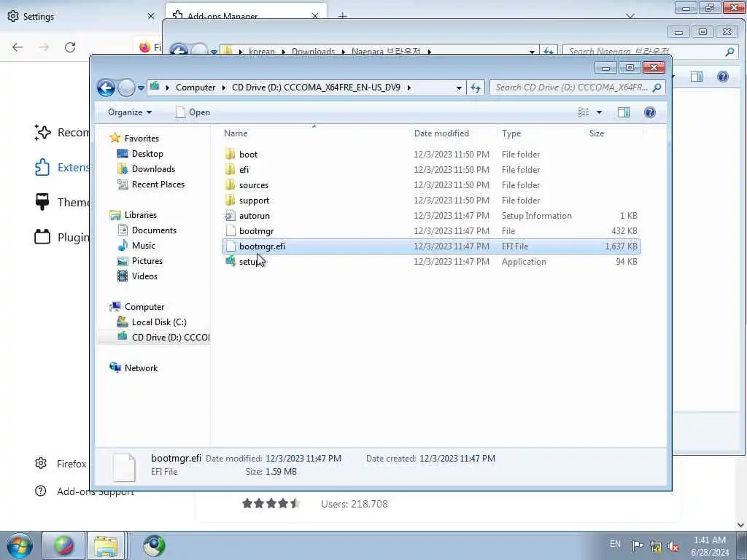The width and height of the screenshot is (747, 560).
Task: Expand address bar history dropdown
Action: [459, 87]
